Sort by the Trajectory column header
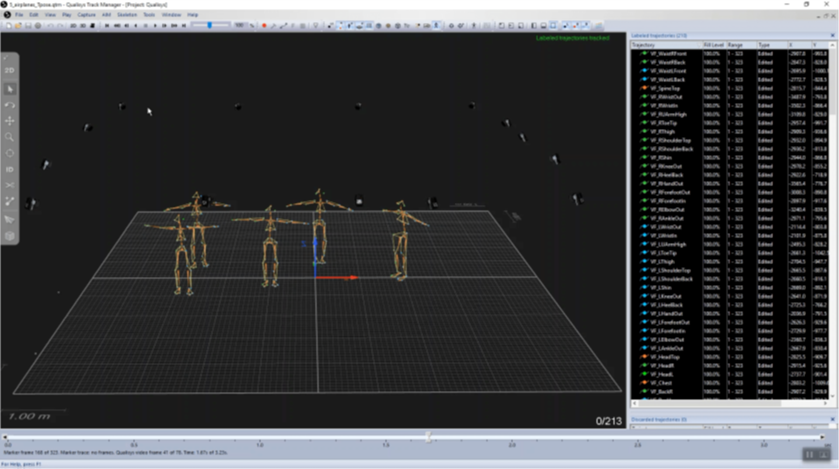Image resolution: width=839 pixels, height=469 pixels. pos(666,45)
